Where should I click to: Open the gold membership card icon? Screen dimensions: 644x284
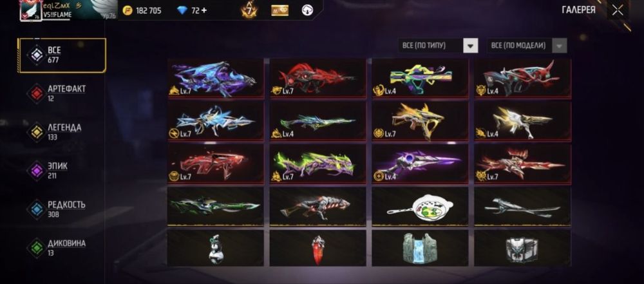[x=279, y=11]
